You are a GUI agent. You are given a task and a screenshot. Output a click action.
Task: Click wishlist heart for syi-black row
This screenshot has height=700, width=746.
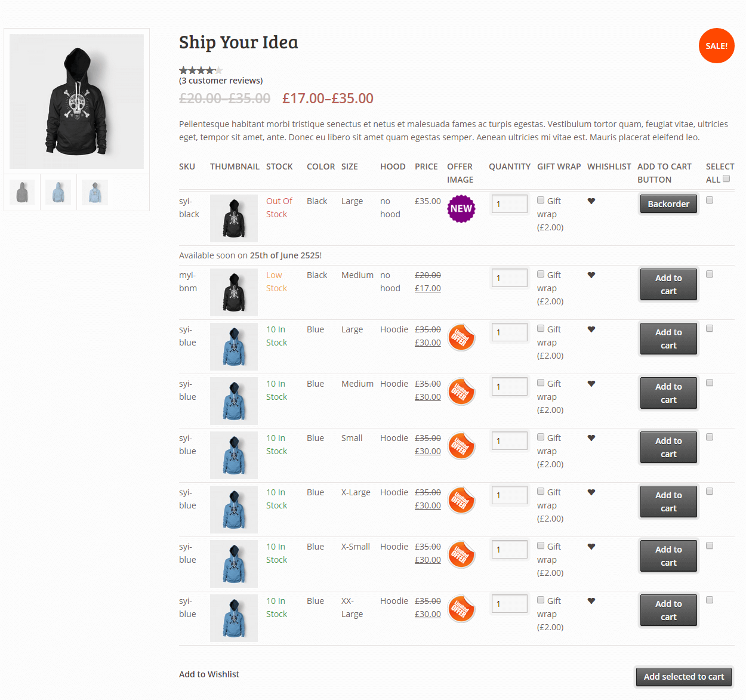591,201
